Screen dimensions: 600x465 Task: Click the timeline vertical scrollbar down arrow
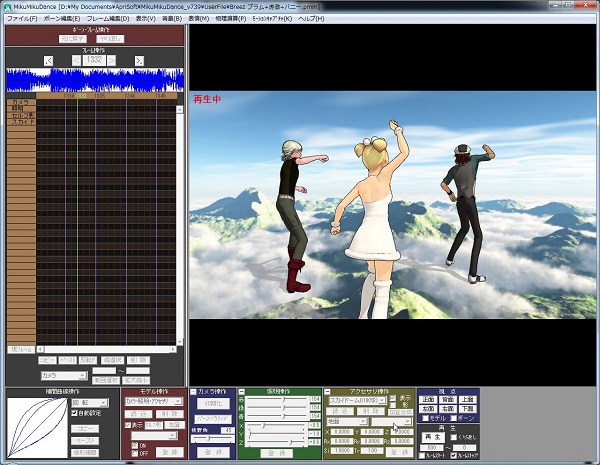179,342
